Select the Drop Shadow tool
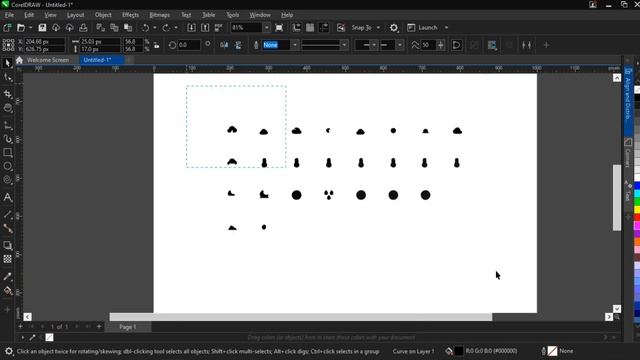640x360 pixels. (7, 246)
